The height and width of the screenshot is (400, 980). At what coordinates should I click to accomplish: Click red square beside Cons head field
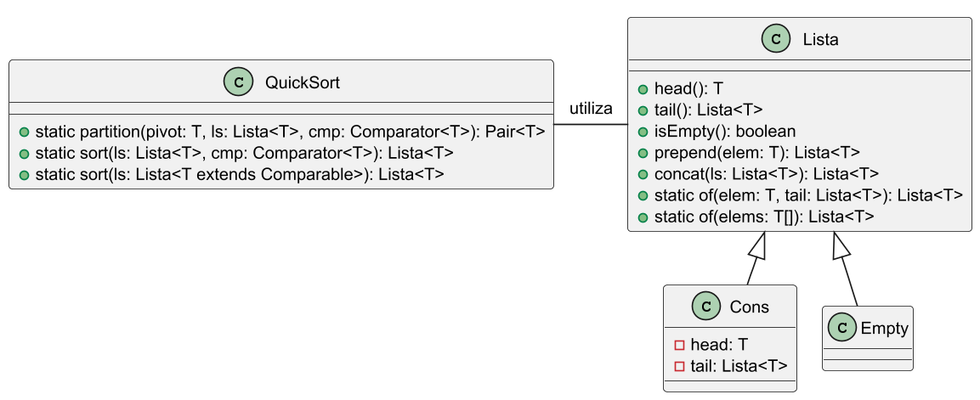[679, 345]
